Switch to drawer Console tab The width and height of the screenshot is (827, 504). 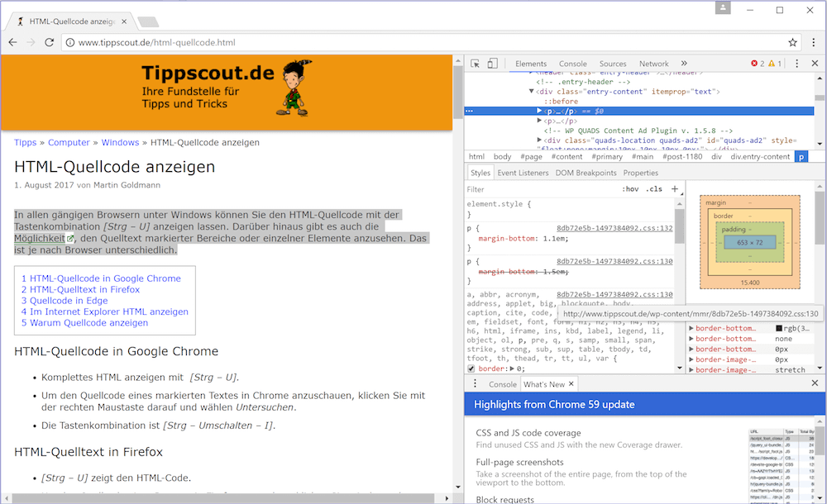coord(503,384)
